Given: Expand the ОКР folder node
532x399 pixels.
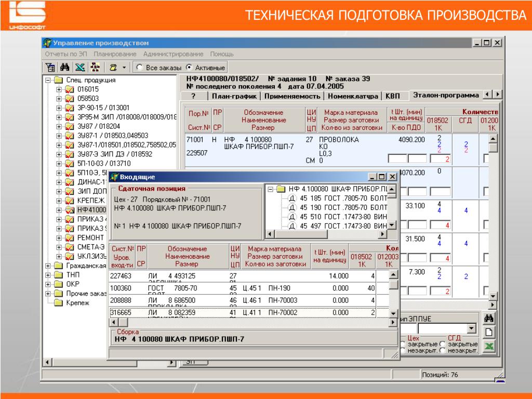Looking at the screenshot, I should [x=48, y=284].
